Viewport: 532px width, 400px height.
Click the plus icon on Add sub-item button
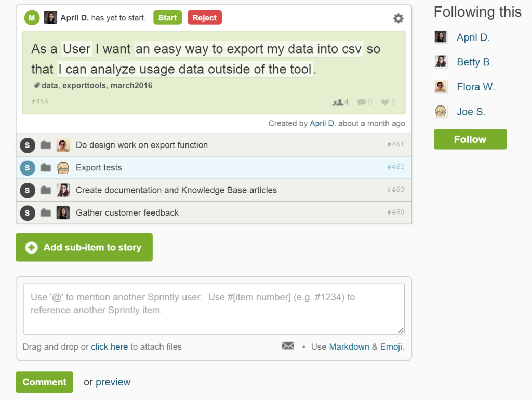pos(30,247)
